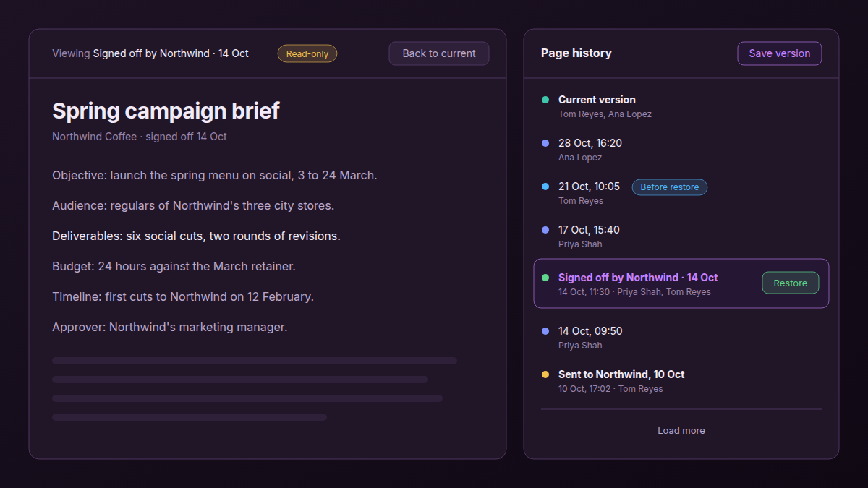Click the Read-only badge

307,53
